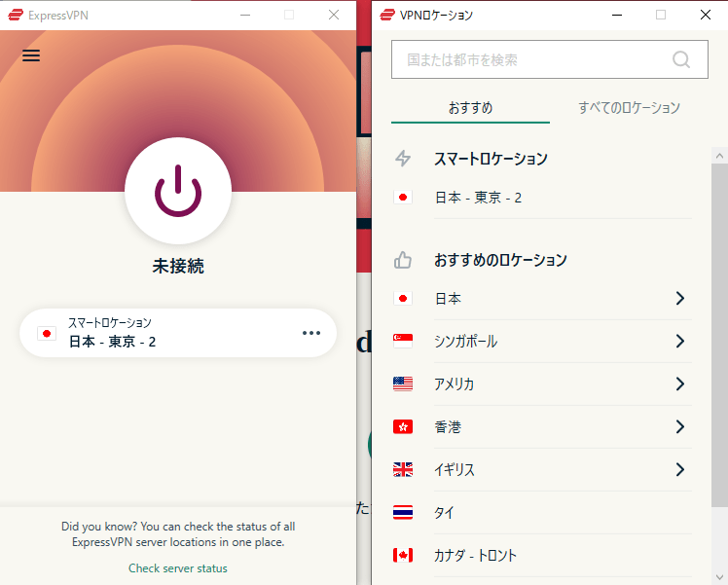Screen dimensions: 728x585
Task: Close the VPNロケーション window
Action: point(706,15)
